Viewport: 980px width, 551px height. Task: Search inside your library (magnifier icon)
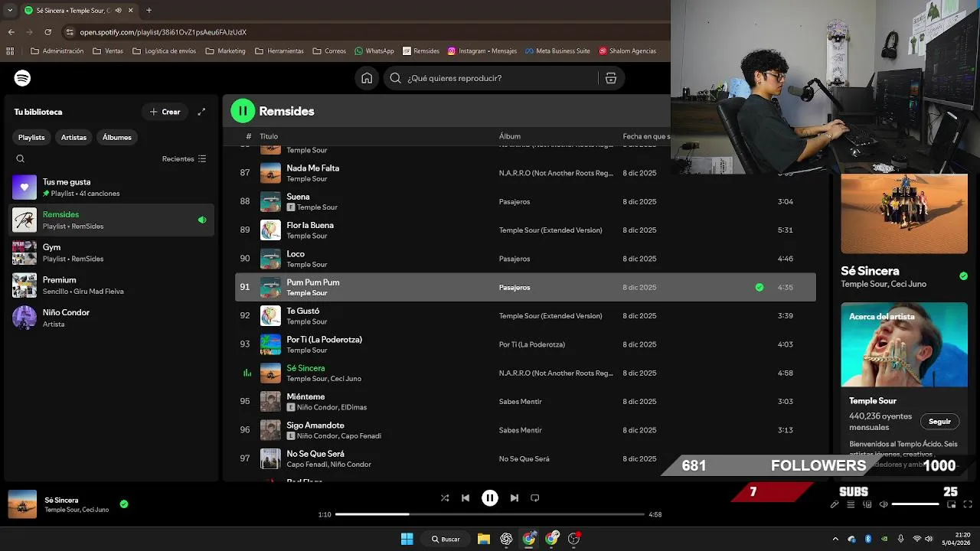pos(21,159)
